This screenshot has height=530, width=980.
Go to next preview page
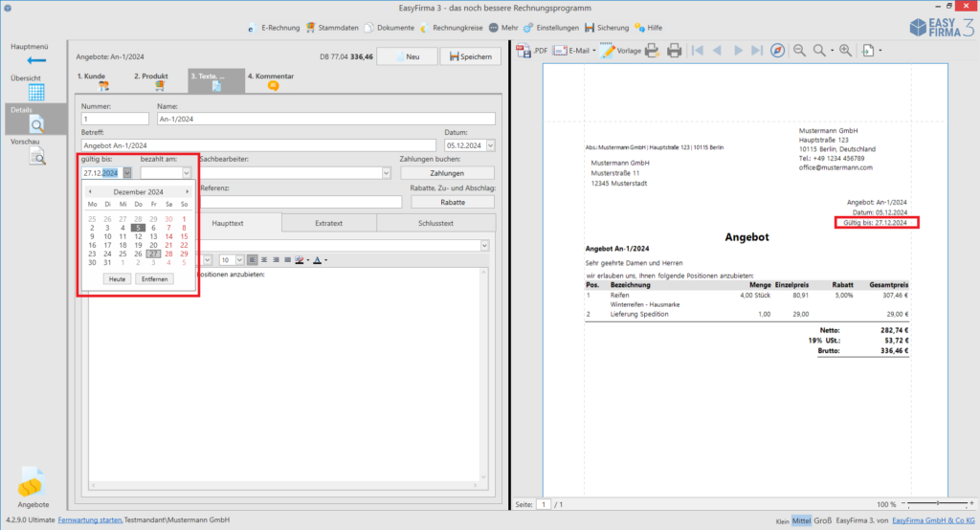tap(738, 51)
